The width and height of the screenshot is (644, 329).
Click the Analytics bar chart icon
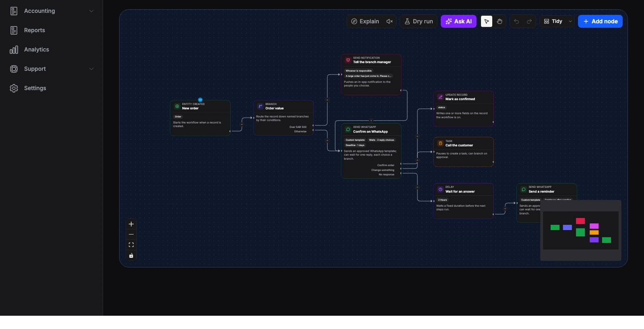point(14,49)
